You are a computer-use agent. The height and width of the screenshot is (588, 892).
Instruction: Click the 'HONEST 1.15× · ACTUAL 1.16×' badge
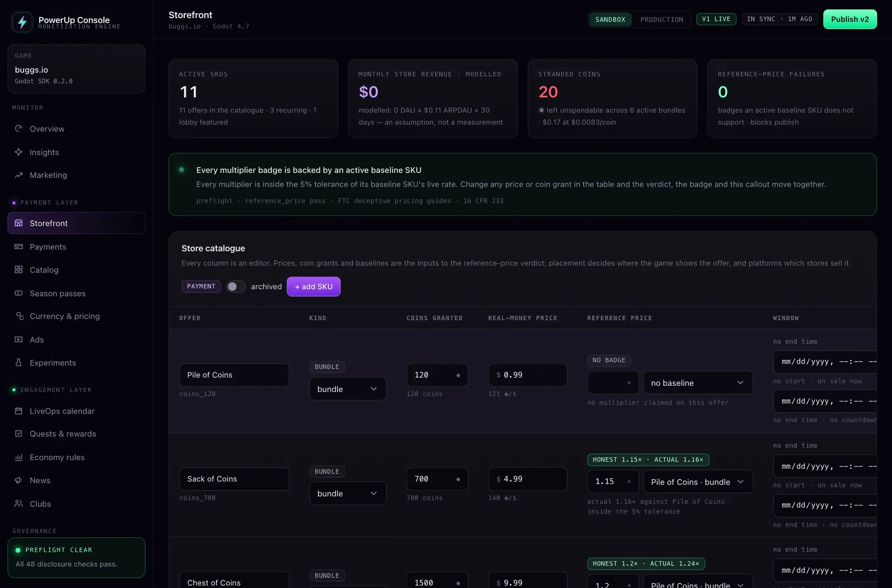click(x=648, y=460)
